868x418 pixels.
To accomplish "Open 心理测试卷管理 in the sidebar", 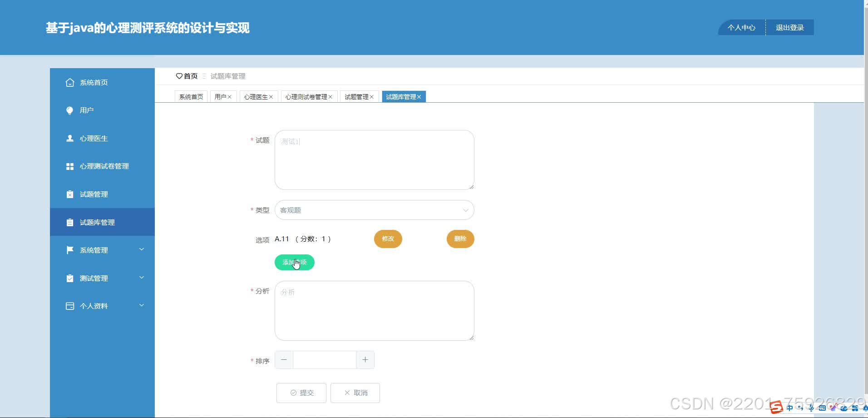I will coord(102,166).
